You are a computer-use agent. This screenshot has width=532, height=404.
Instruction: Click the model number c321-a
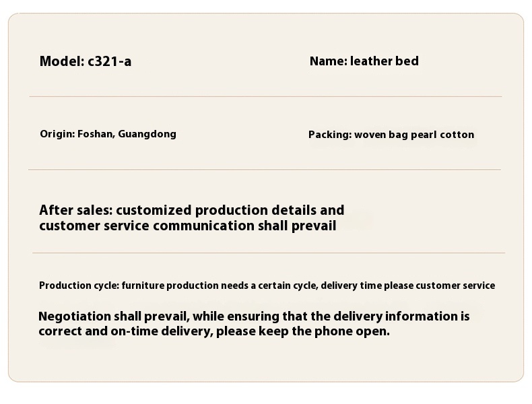[109, 61]
